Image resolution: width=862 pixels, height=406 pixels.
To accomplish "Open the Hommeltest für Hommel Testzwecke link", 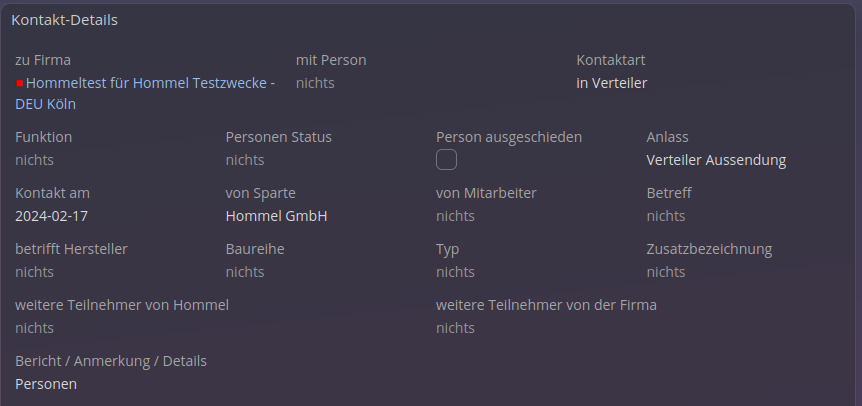I will point(150,83).
